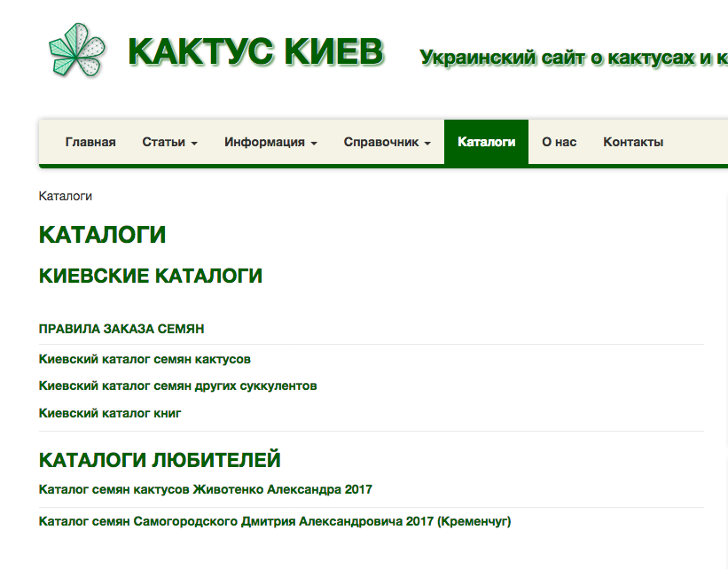Click the Каталоги breadcrumb text
This screenshot has width=728, height=569.
[66, 197]
